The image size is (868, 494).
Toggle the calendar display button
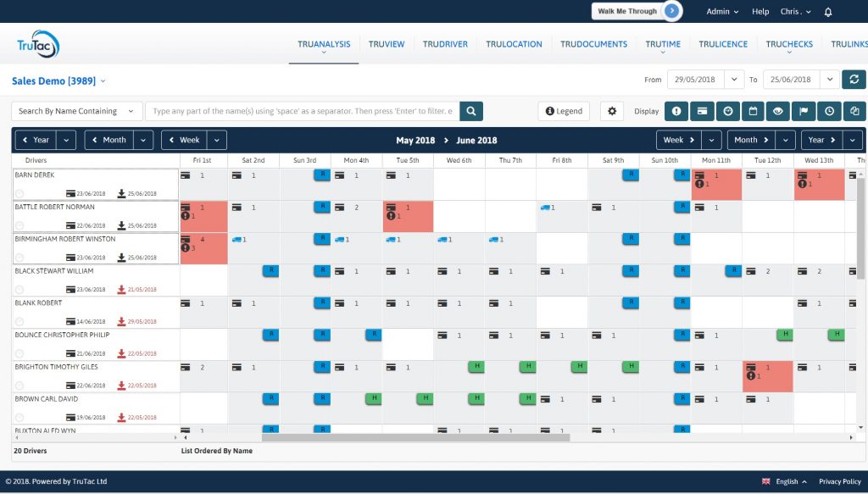[752, 111]
